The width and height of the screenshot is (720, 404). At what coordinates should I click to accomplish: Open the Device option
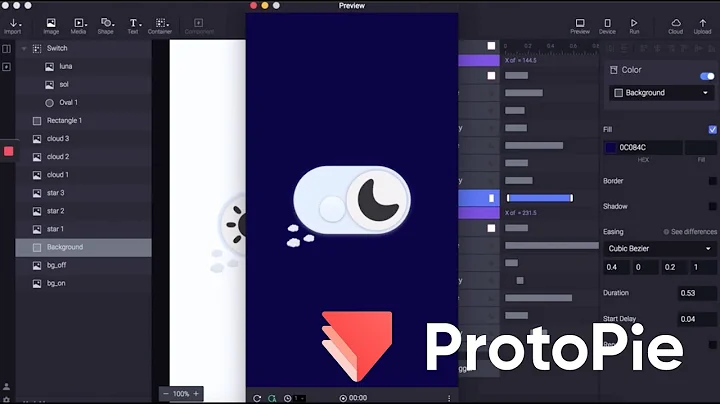(x=607, y=26)
